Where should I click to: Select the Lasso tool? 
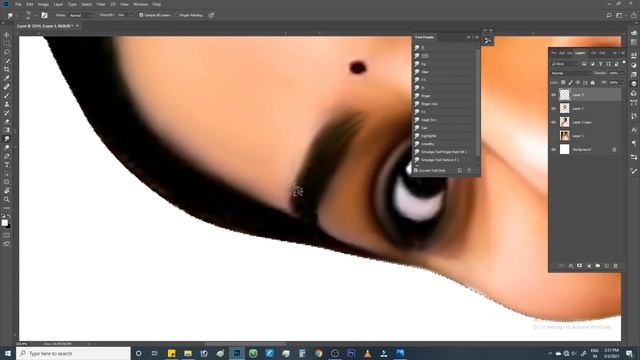click(7, 52)
